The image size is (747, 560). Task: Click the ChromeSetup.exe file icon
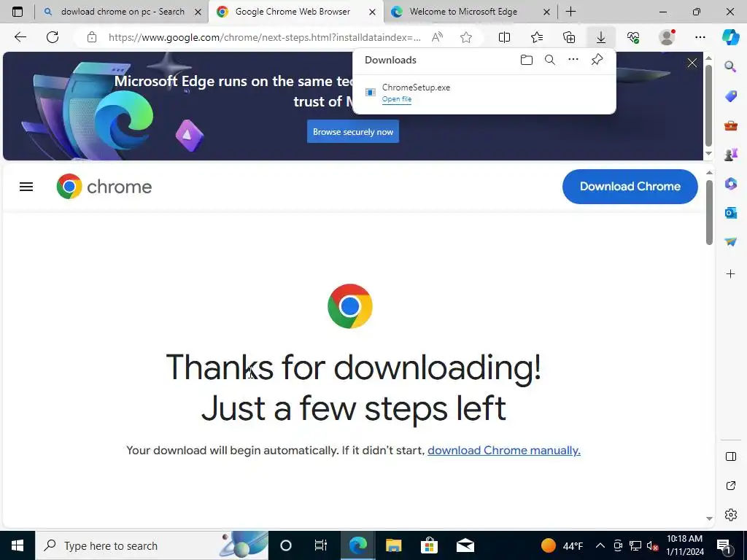click(x=370, y=93)
